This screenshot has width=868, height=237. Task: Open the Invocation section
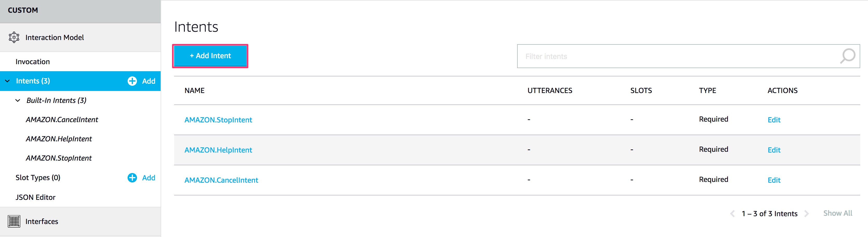tap(33, 62)
